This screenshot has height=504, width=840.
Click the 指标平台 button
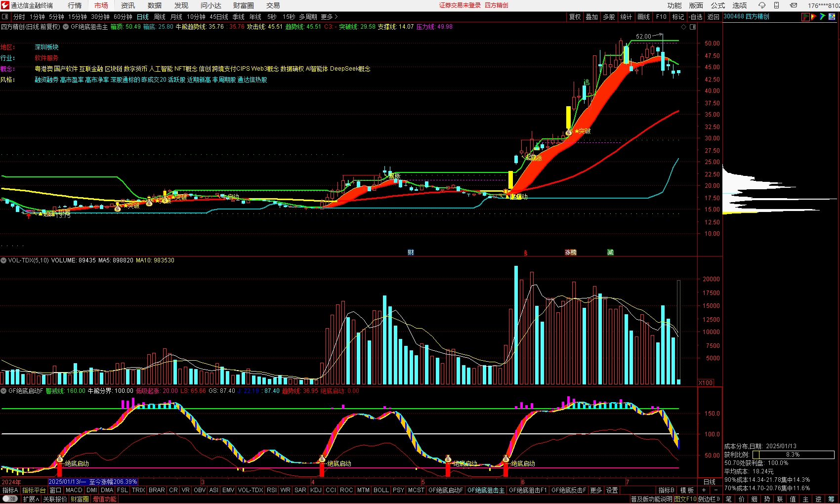[34, 490]
